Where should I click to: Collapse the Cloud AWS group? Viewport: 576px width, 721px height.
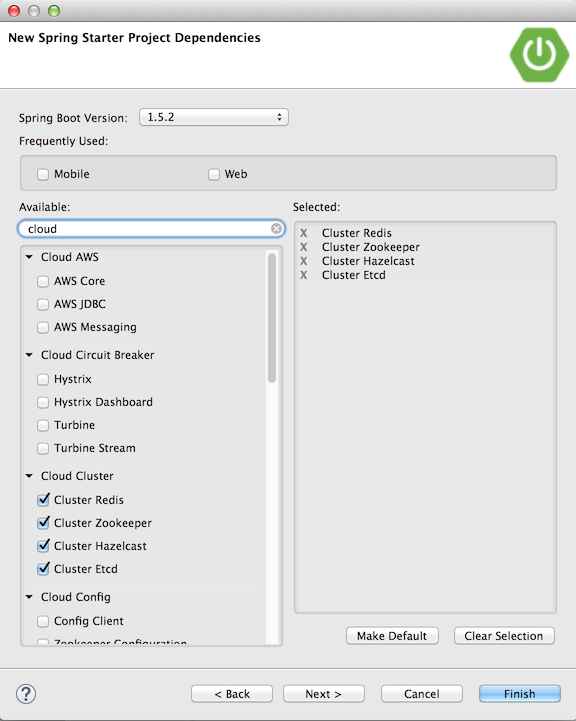29,257
